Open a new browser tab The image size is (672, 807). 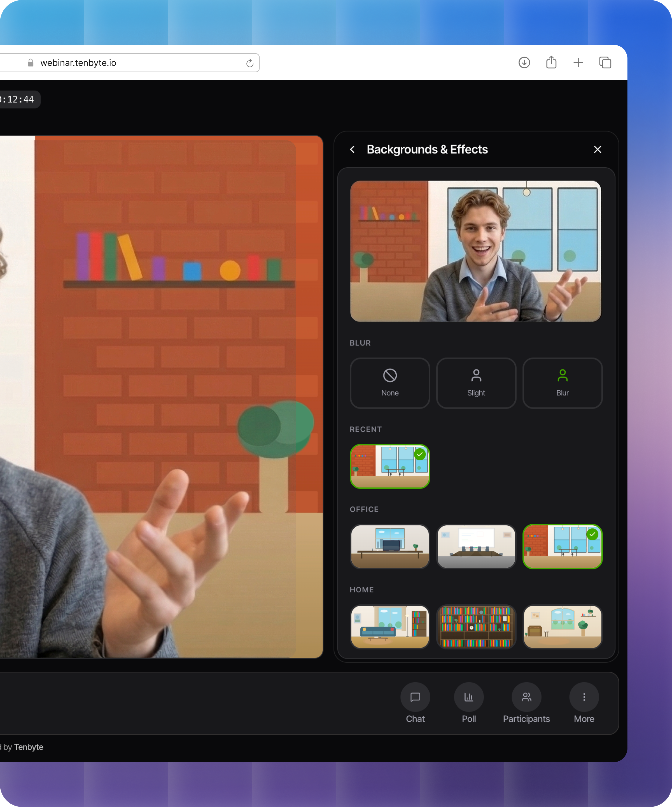pyautogui.click(x=578, y=62)
